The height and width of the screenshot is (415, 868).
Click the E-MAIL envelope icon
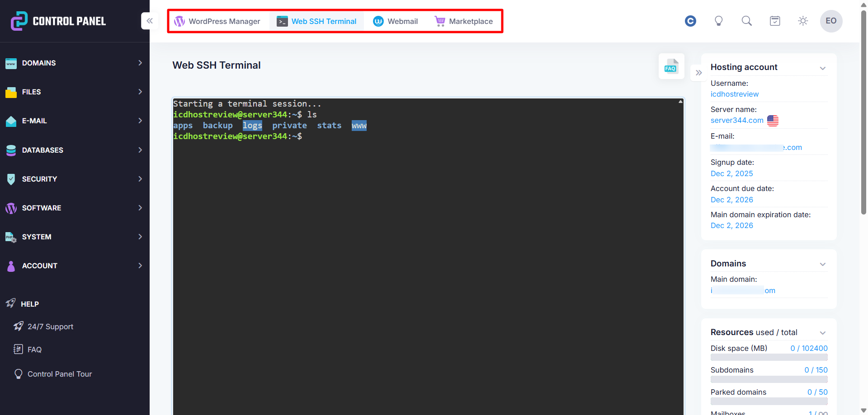click(11, 121)
